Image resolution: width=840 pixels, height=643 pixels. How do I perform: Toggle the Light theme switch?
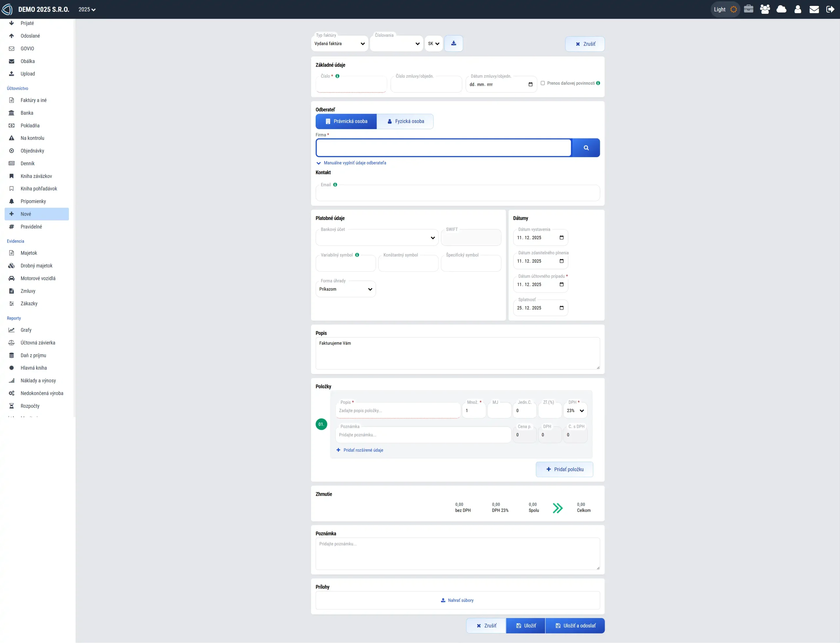pos(724,9)
